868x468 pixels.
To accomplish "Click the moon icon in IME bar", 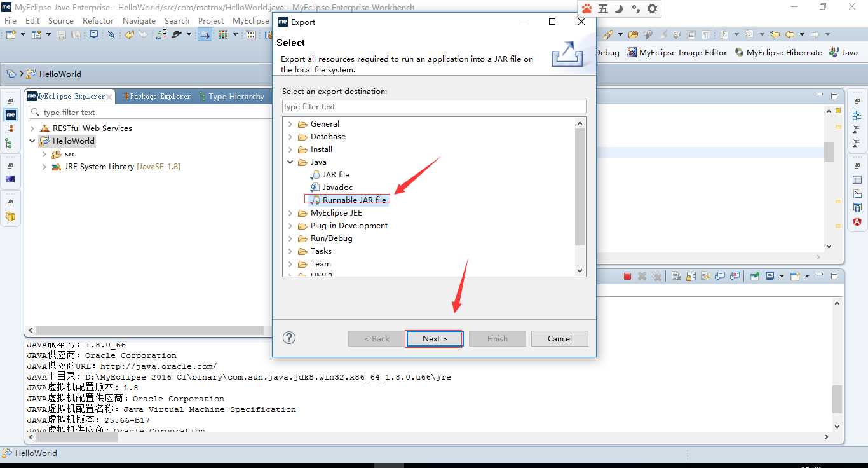I will pos(619,9).
